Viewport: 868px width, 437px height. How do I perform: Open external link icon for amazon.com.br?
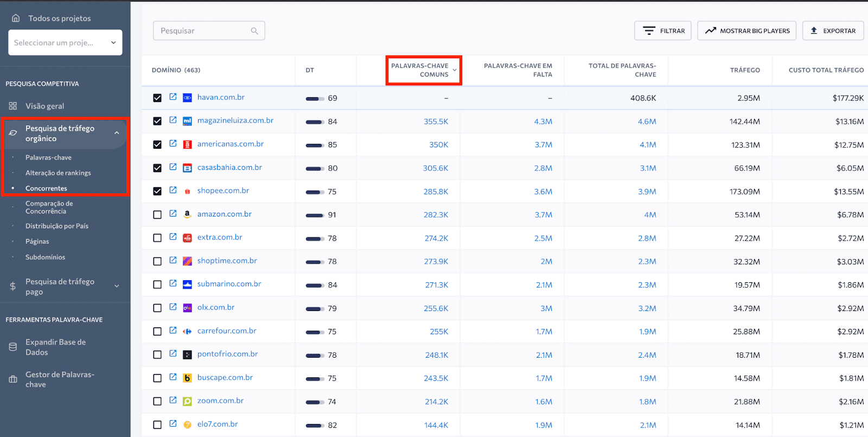tap(173, 213)
